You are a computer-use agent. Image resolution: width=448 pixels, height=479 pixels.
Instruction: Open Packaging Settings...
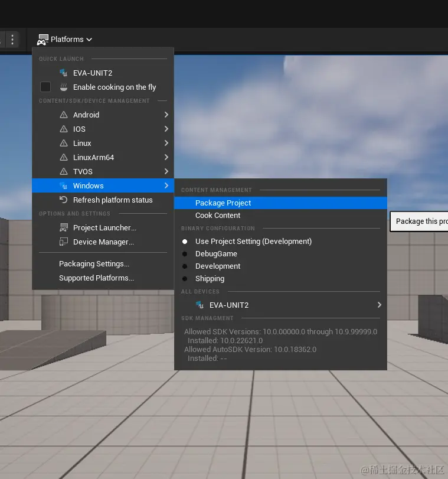tap(103, 264)
